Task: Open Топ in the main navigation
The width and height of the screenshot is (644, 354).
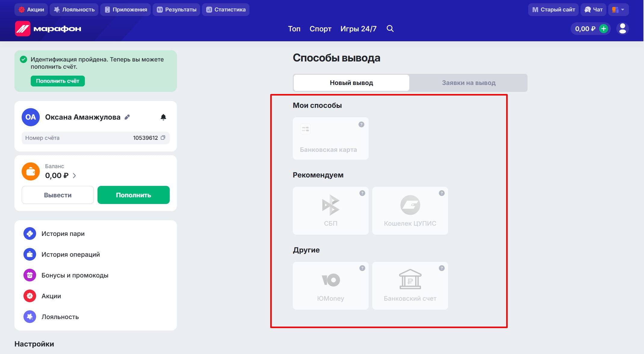Action: [294, 29]
